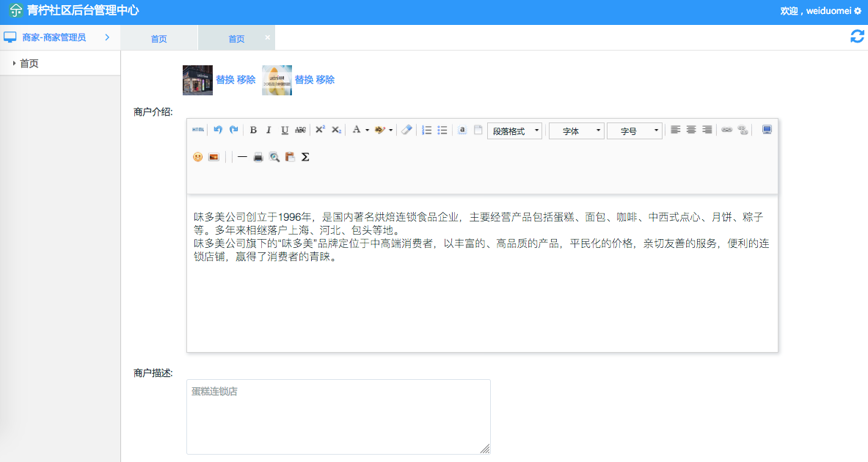Toggle subscript formatting
868x462 pixels.
pyautogui.click(x=336, y=130)
